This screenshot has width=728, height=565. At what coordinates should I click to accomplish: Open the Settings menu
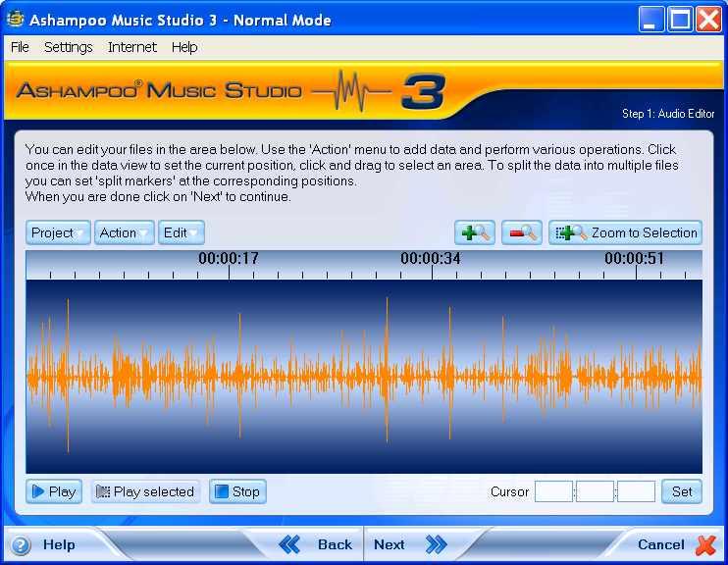click(x=69, y=47)
